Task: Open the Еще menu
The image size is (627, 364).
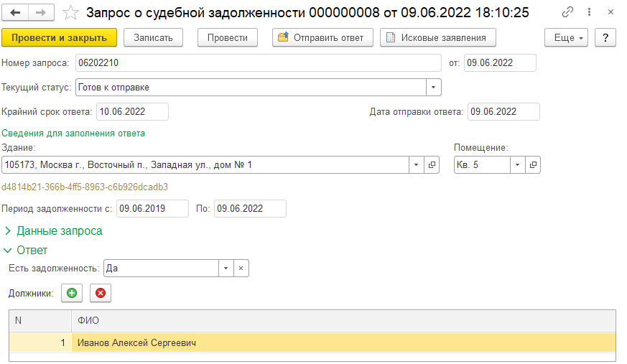Action: [567, 38]
